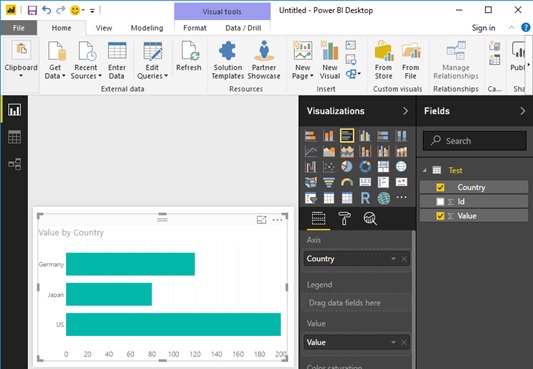Select the donut chart visualization
Screen dimensions: 533x369
click(x=365, y=167)
